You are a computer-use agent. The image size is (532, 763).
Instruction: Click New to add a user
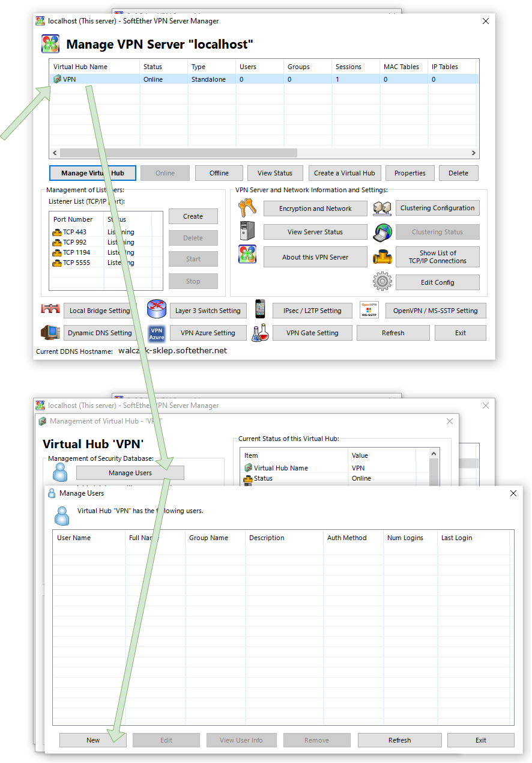pyautogui.click(x=93, y=740)
